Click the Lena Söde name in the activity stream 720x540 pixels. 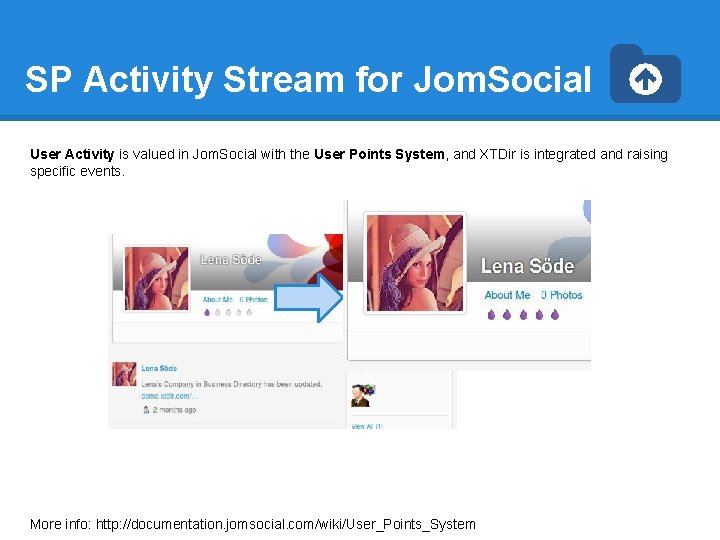click(159, 368)
